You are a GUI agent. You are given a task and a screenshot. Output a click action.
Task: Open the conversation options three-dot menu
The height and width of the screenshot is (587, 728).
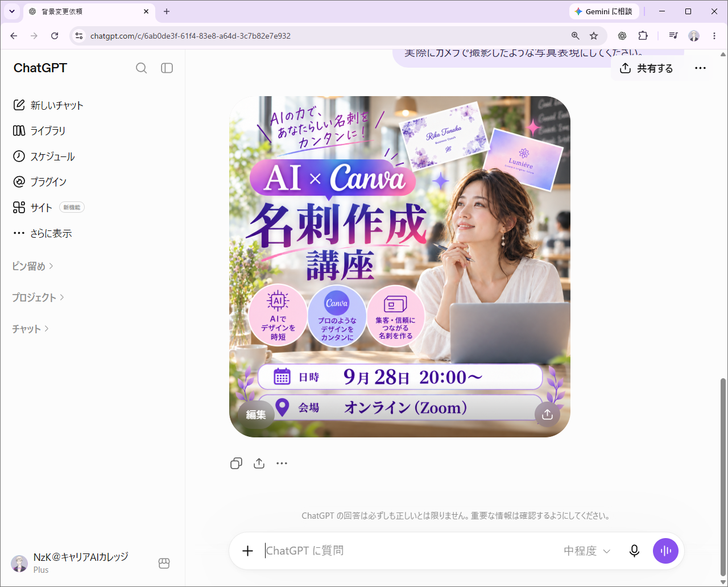click(x=700, y=68)
